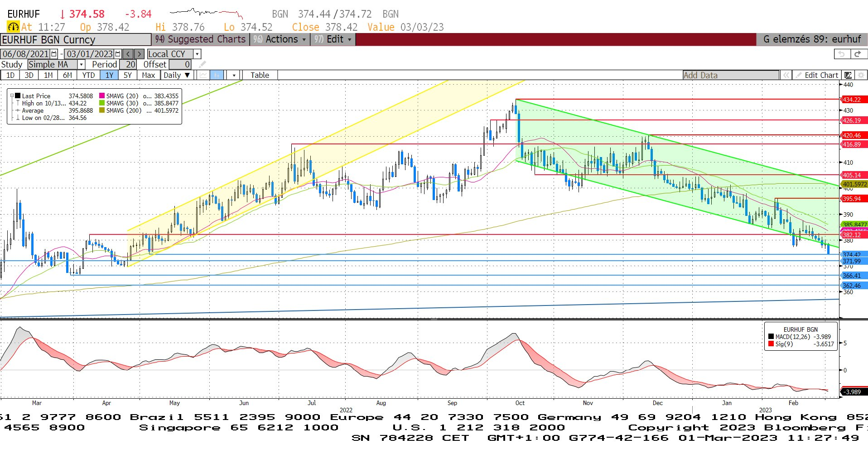868x463 pixels.
Task: Select the candlestick chart type icon
Action: pyautogui.click(x=217, y=75)
